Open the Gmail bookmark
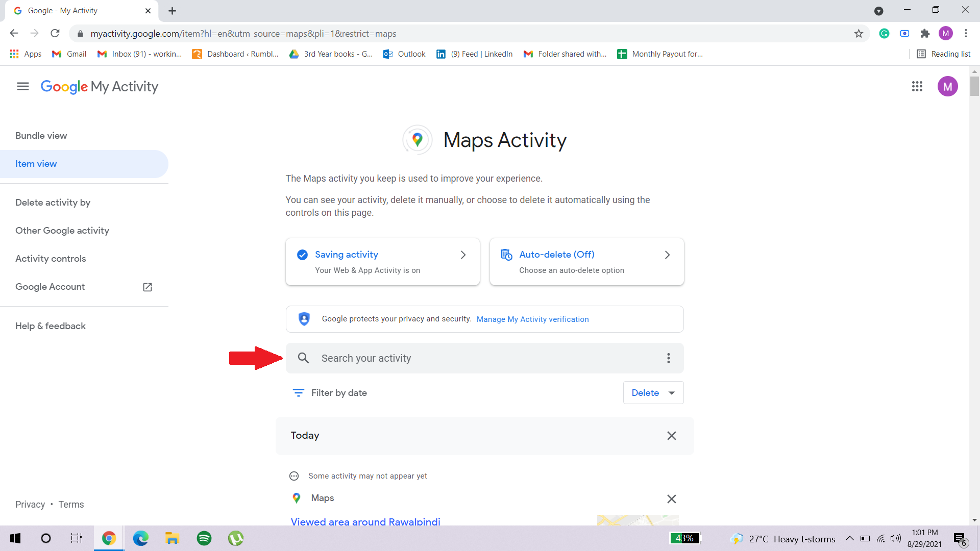This screenshot has height=551, width=980. (x=69, y=54)
